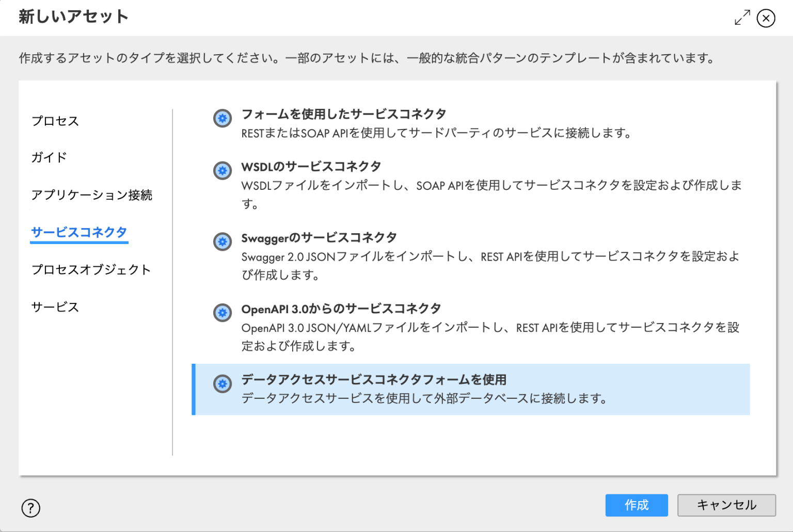Click the gear icon on the highlighted データアクセス option
Image resolution: width=793 pixels, height=532 pixels.
(x=222, y=384)
